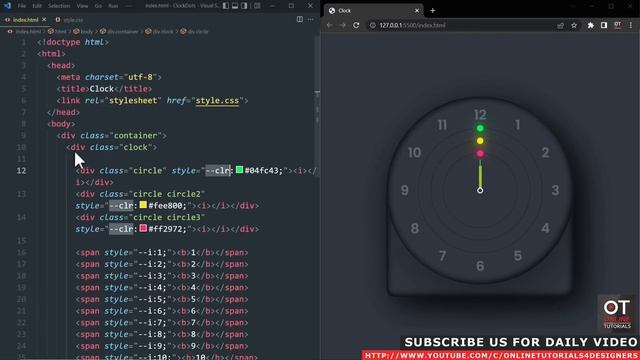Bookmark this page with star icon
Image resolution: width=640 pixels, height=360 pixels.
[x=574, y=25]
